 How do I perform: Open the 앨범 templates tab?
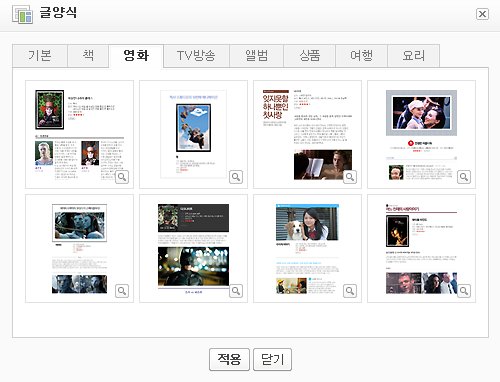pyautogui.click(x=256, y=56)
